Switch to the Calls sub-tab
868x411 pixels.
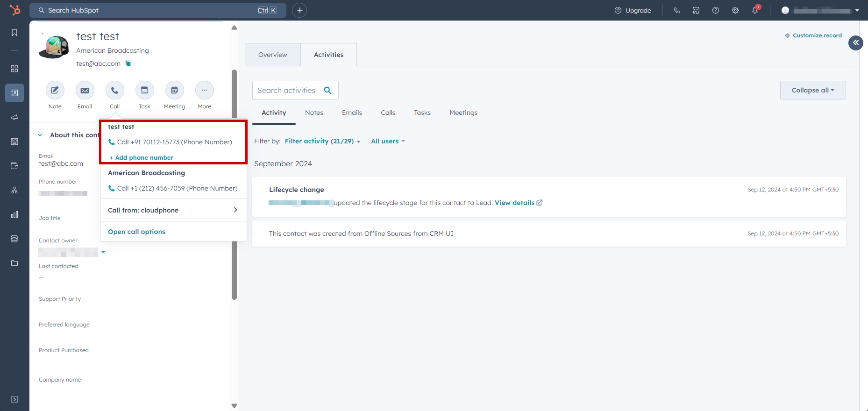[x=388, y=113]
